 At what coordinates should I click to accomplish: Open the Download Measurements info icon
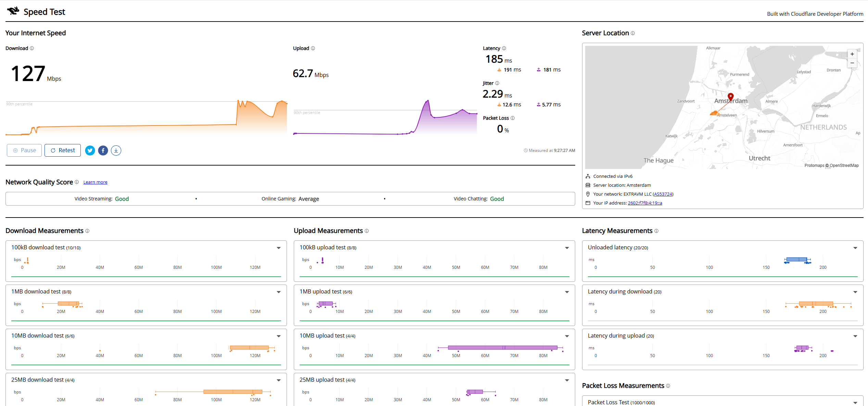pyautogui.click(x=87, y=231)
